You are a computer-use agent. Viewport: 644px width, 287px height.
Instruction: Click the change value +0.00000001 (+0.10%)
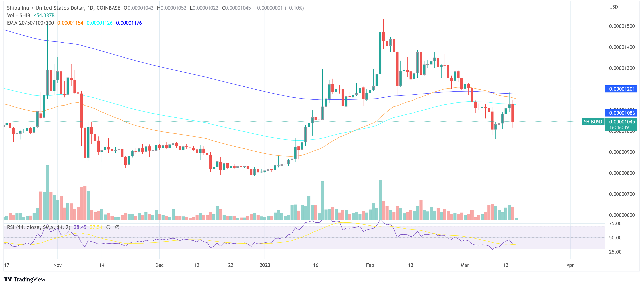[x=279, y=8]
